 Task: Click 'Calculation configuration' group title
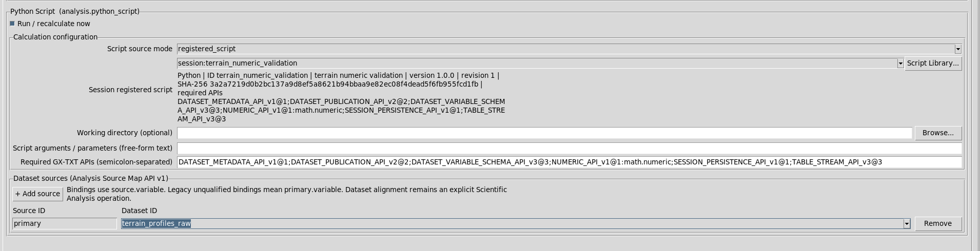coord(55,37)
